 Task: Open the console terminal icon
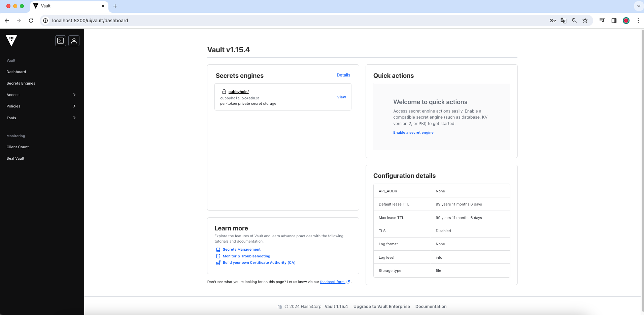(x=61, y=41)
